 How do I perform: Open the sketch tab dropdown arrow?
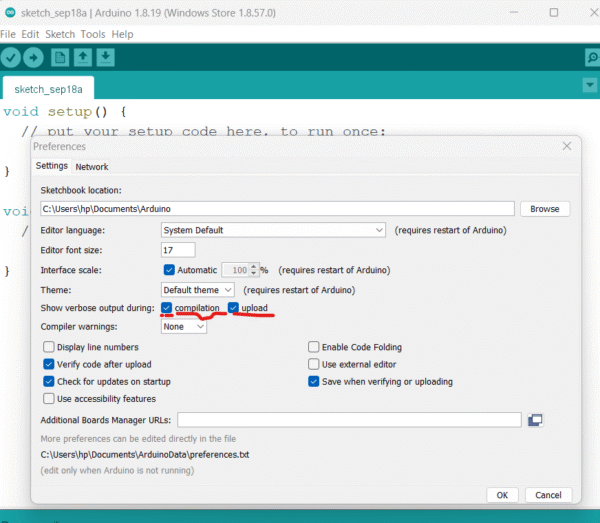pos(588,86)
